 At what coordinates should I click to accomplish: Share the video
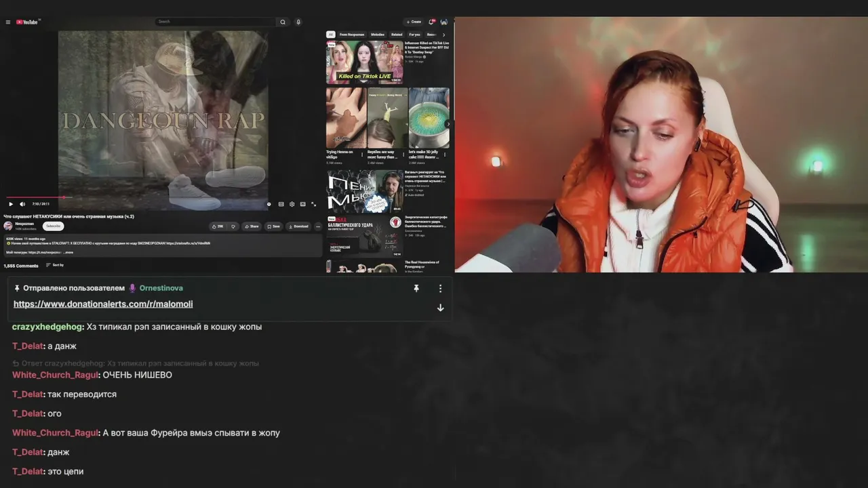(252, 226)
